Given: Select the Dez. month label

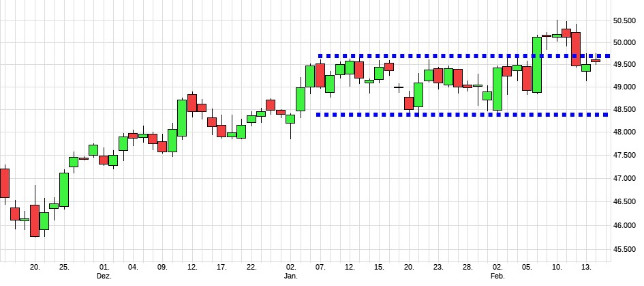Looking at the screenshot, I should [x=104, y=276].
